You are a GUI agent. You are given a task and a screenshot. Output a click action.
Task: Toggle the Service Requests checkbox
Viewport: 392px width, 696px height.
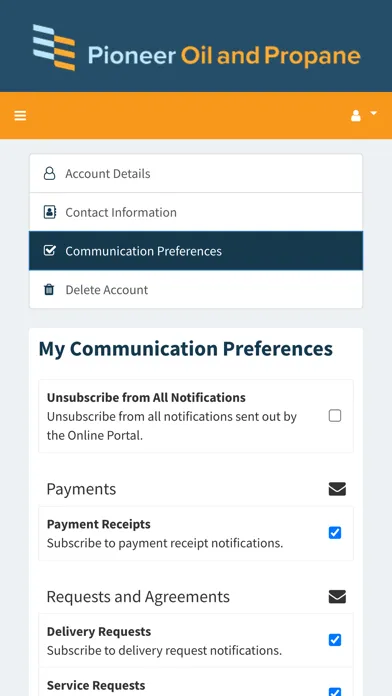(335, 691)
